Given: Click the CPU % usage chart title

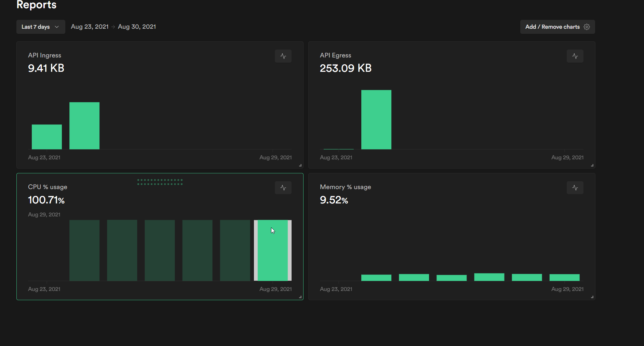Looking at the screenshot, I should (x=48, y=187).
